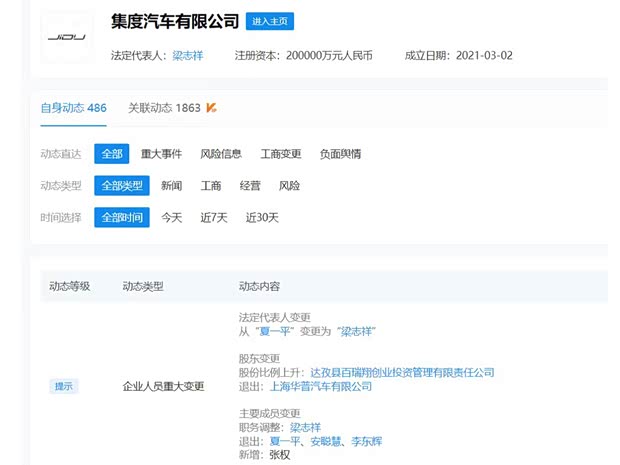Filter by 重大事件
The height and width of the screenshot is (465, 620).
pos(160,154)
